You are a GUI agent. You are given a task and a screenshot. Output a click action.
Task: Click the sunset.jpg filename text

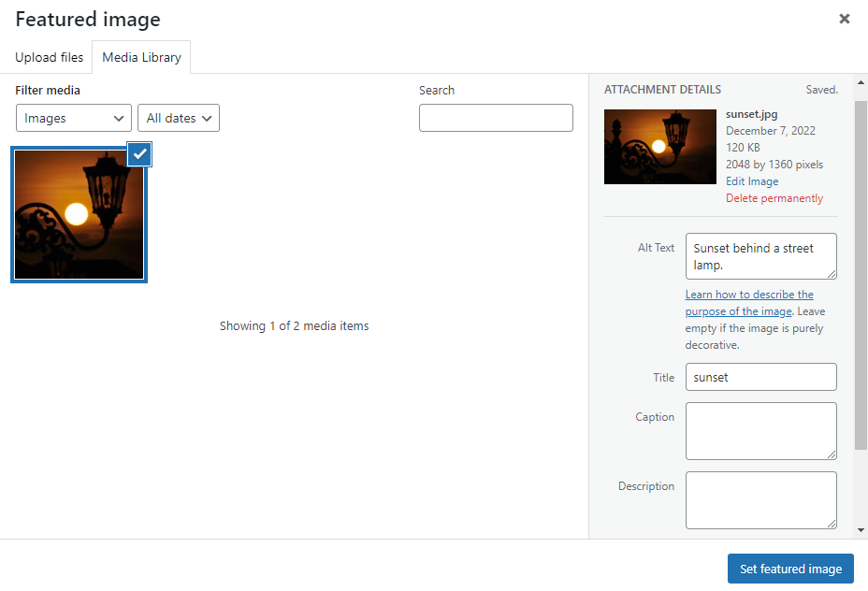[750, 113]
